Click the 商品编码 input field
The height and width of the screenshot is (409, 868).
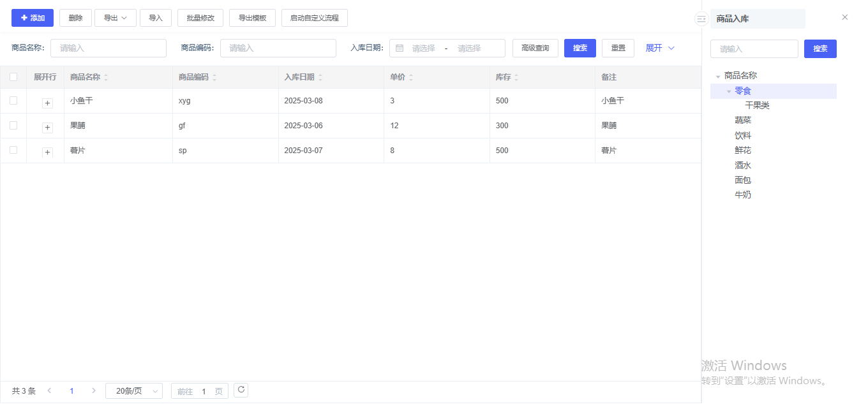coord(278,48)
